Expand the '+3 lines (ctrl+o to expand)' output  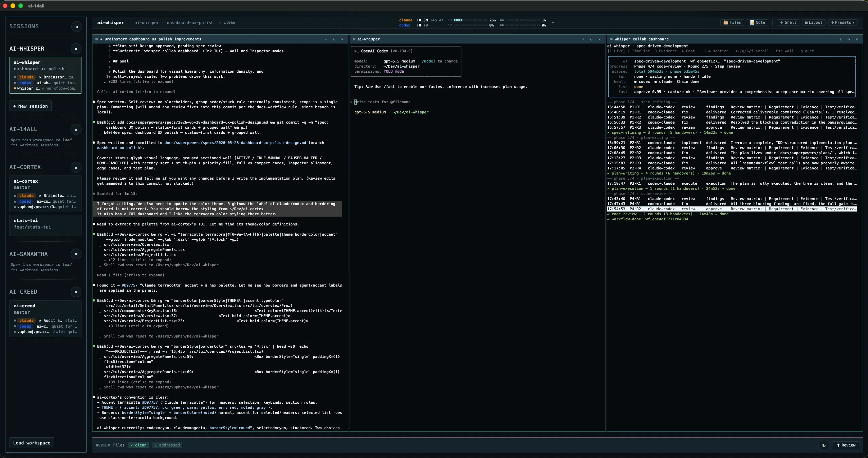[136, 326]
